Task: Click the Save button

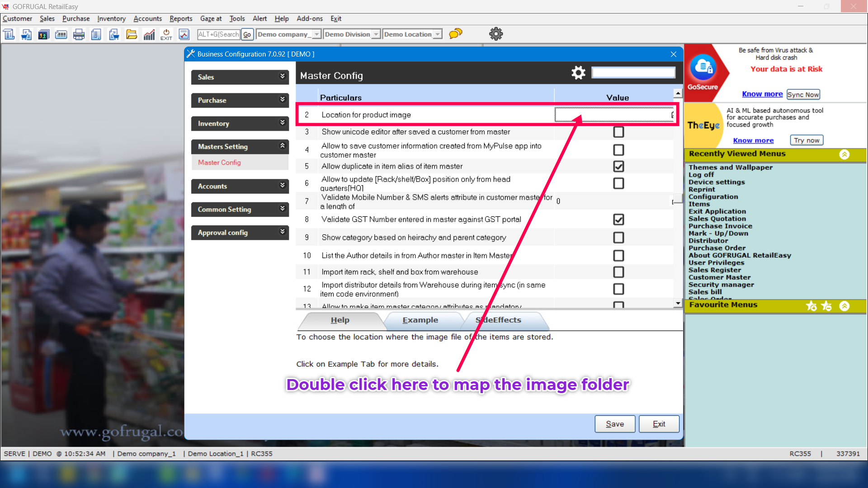Action: 614,424
